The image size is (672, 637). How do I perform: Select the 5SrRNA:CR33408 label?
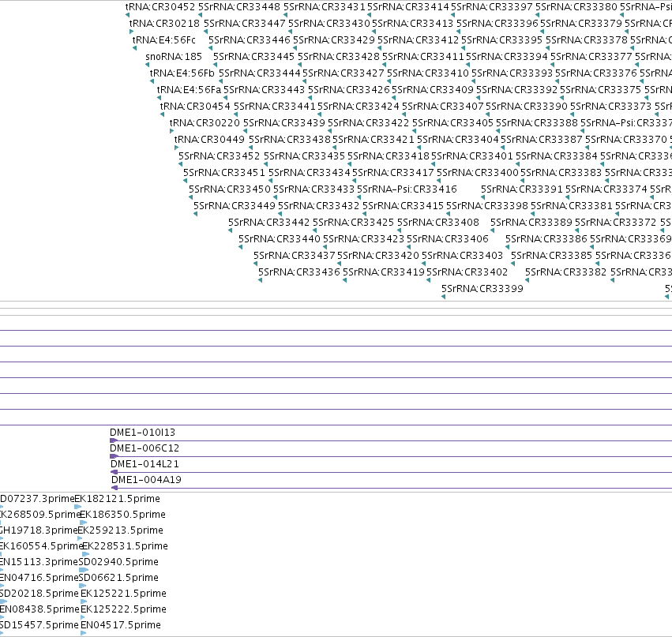(x=438, y=223)
